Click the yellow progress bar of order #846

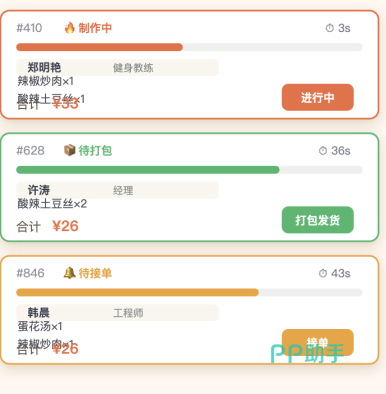(x=189, y=292)
